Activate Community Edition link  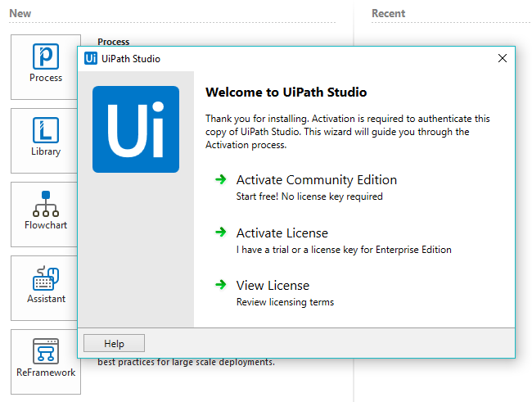[316, 180]
